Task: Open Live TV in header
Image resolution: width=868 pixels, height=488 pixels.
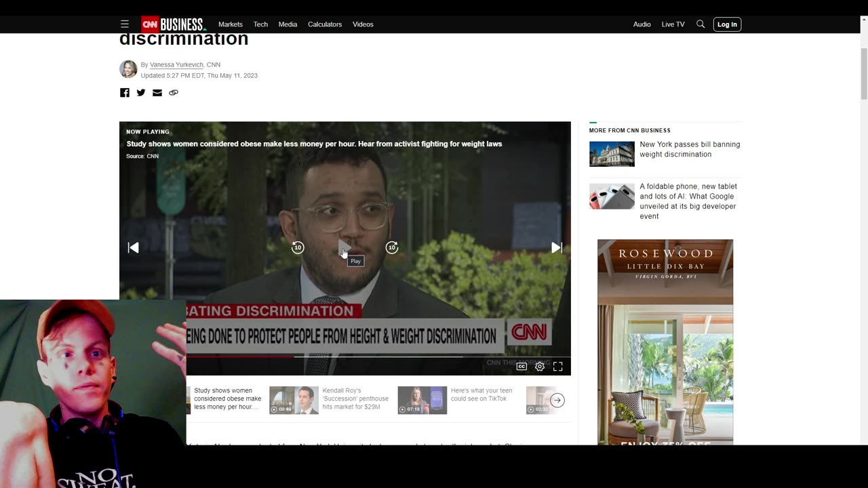Action: point(673,24)
